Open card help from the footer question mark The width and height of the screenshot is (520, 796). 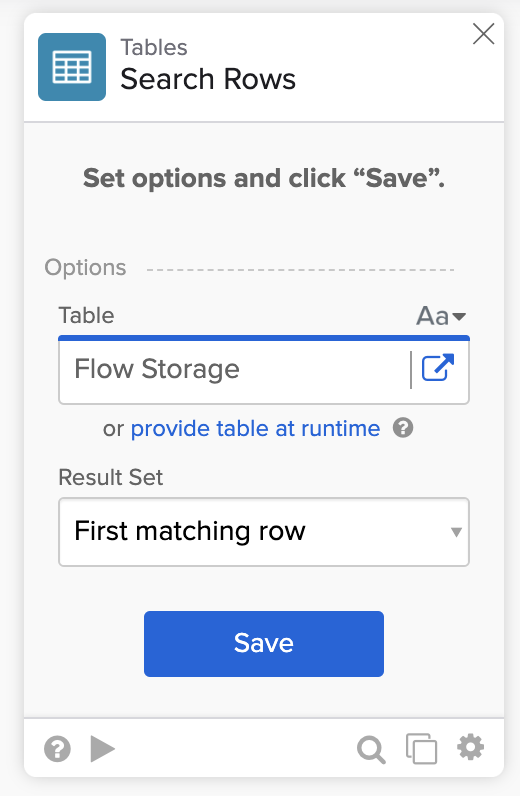[57, 749]
